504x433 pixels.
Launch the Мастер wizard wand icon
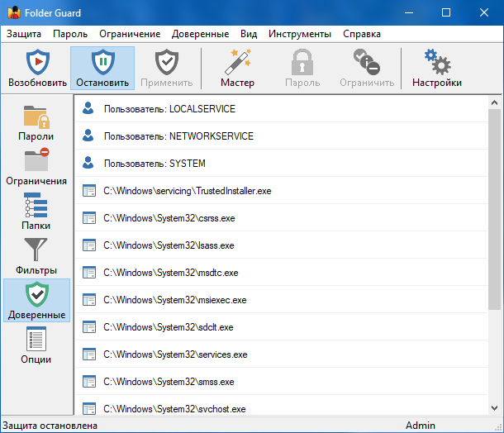(237, 63)
